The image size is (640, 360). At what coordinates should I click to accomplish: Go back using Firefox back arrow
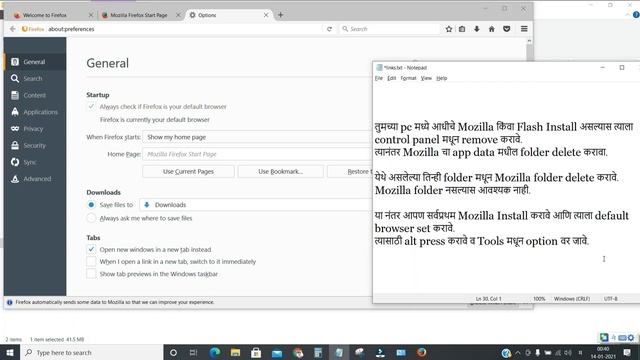point(13,29)
